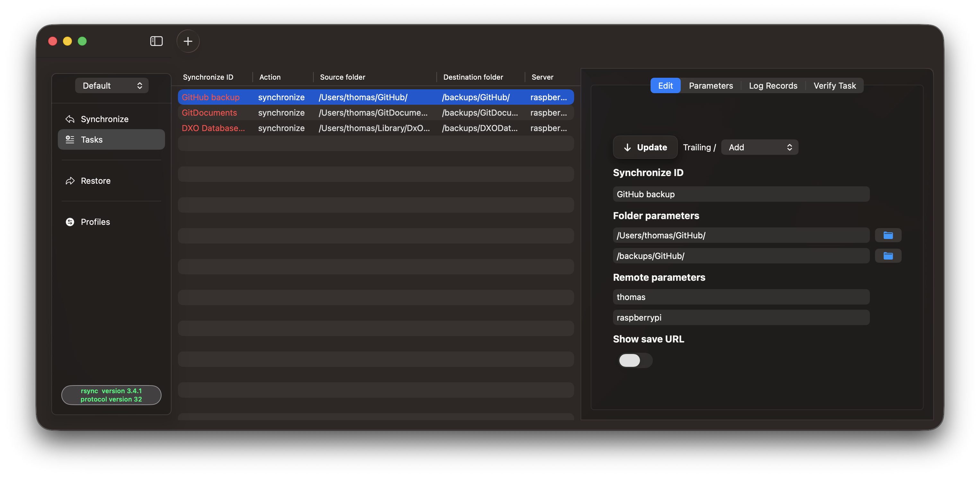Select the Verify Task tab
Image resolution: width=980 pixels, height=478 pixels.
pos(834,86)
